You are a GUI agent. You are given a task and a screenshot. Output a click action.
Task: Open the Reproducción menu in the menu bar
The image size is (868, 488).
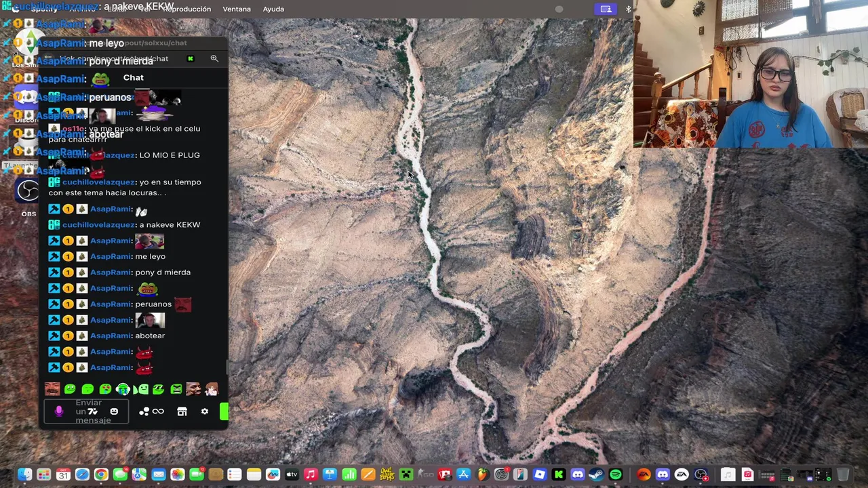tap(186, 9)
